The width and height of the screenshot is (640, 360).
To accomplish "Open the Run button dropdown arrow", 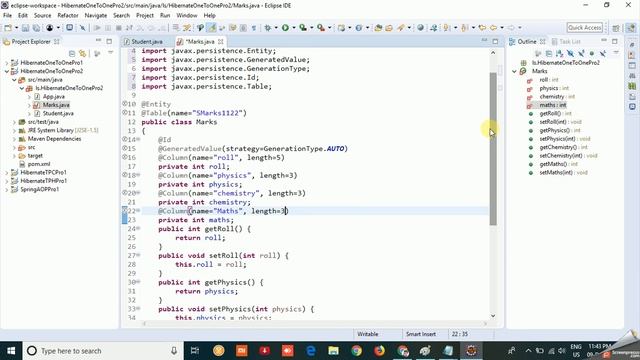I will click(x=293, y=28).
